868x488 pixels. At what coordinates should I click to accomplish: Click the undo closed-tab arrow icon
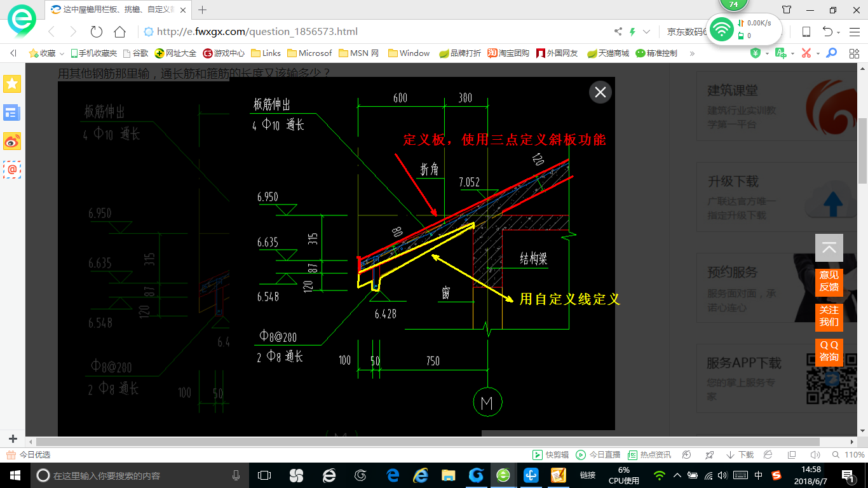827,32
